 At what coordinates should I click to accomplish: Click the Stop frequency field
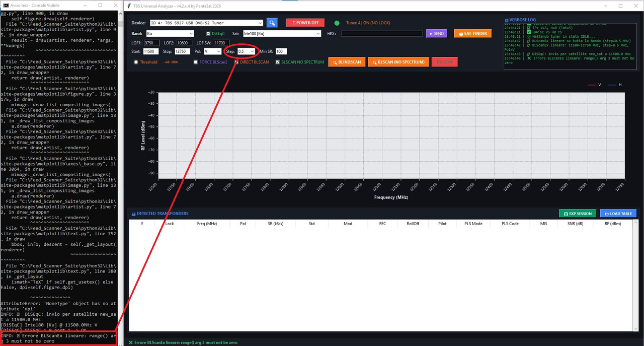pyautogui.click(x=182, y=51)
